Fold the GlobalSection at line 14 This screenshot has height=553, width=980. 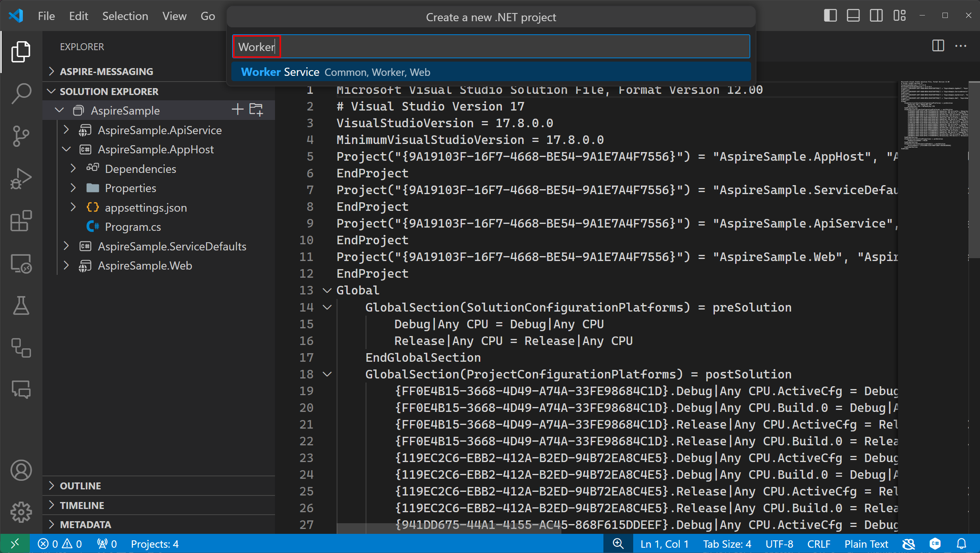327,307
